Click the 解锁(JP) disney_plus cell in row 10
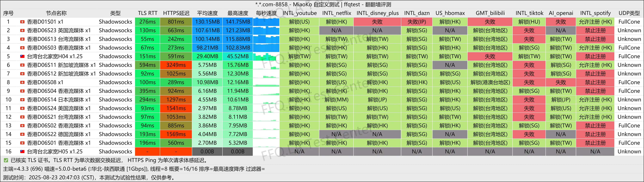 pos(377,100)
